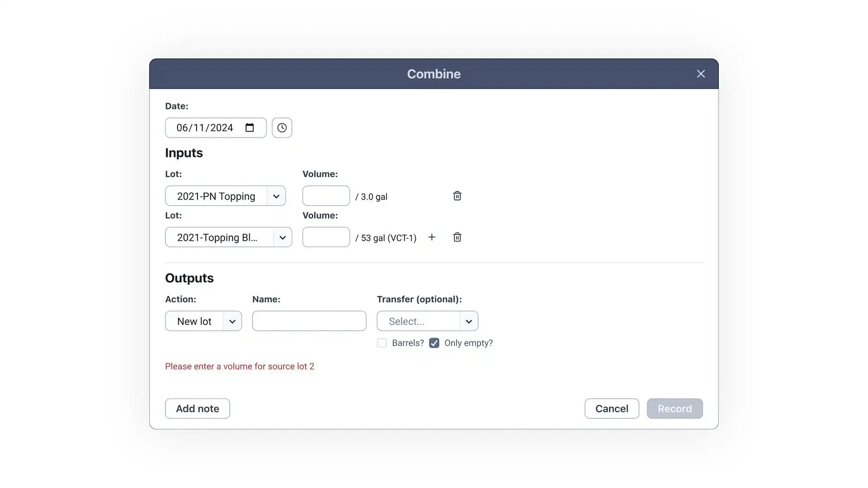Click the calendar date picker icon
Viewport: 868px width, 488px height.
coord(250,127)
